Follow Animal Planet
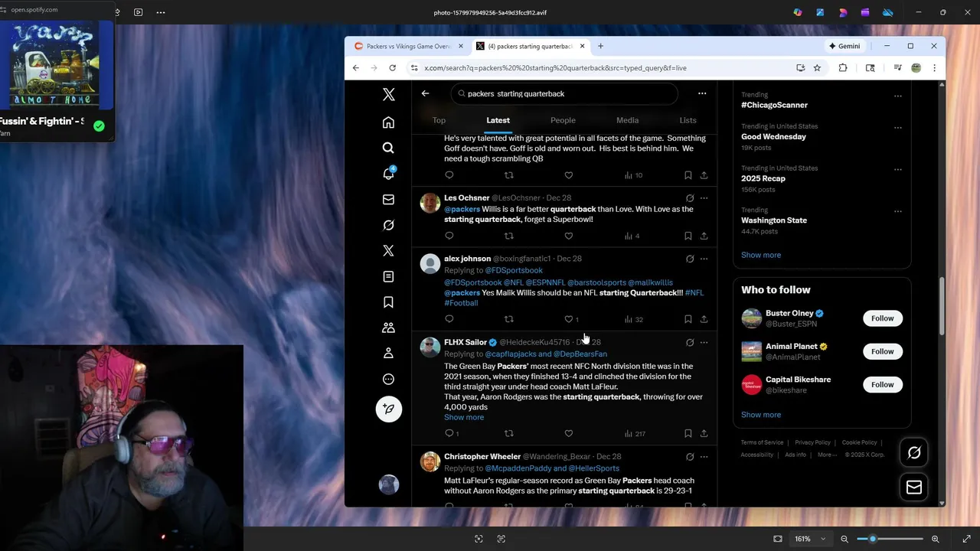 (x=882, y=351)
